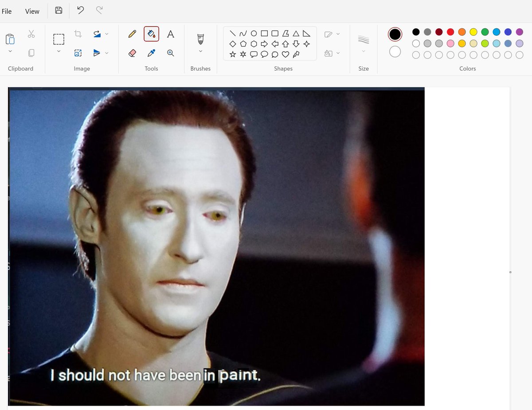Click the Flip icon
Screen dimensions: 532x410
pyautogui.click(x=97, y=53)
